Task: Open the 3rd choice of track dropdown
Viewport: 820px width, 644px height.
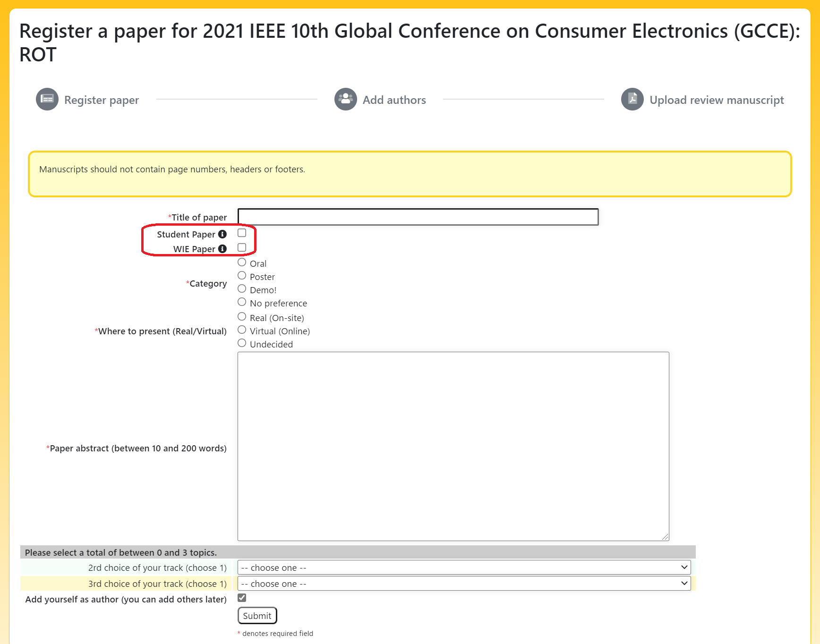Action: pyautogui.click(x=464, y=584)
